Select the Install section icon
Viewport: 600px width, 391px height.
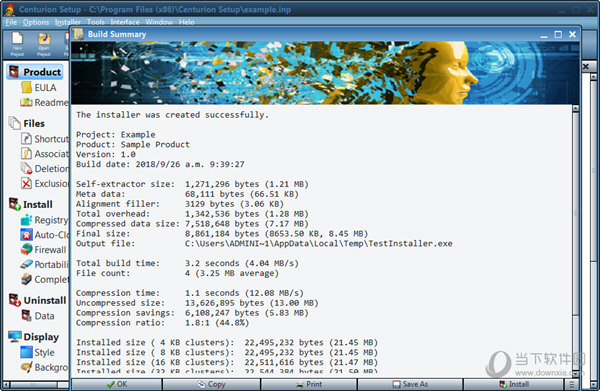coord(15,204)
